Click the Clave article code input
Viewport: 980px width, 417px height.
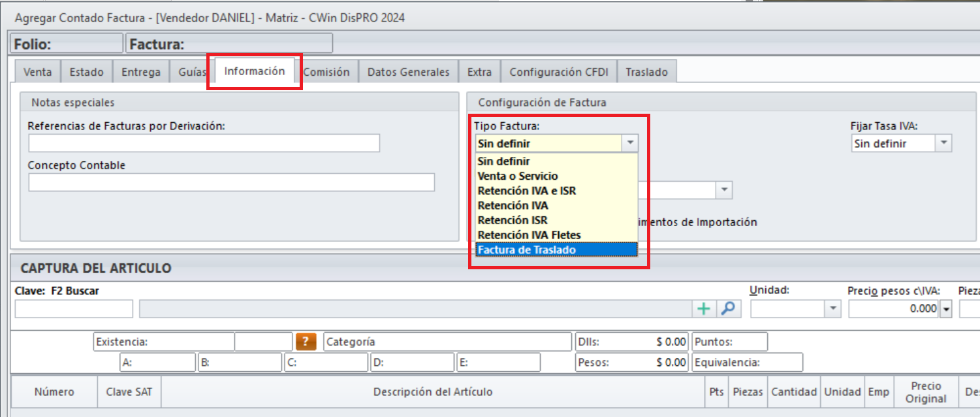73,309
